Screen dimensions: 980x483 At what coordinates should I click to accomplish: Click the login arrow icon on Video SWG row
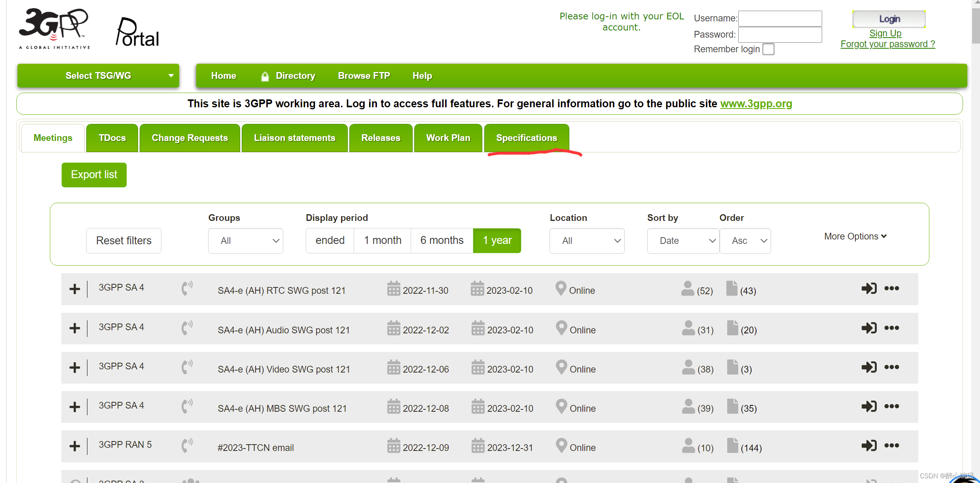(x=869, y=367)
